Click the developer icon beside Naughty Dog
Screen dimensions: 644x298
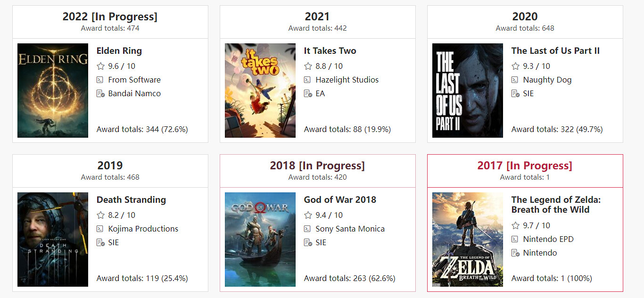515,80
